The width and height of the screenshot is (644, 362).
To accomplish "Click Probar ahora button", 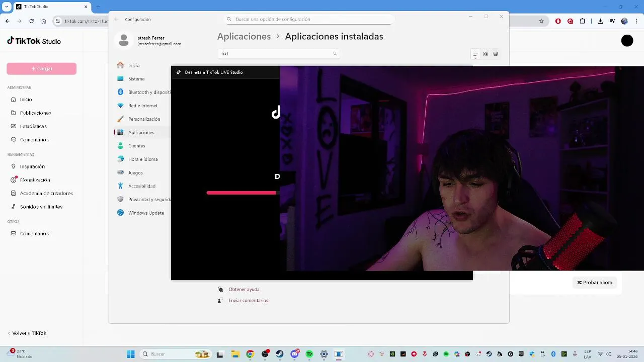I will (595, 283).
